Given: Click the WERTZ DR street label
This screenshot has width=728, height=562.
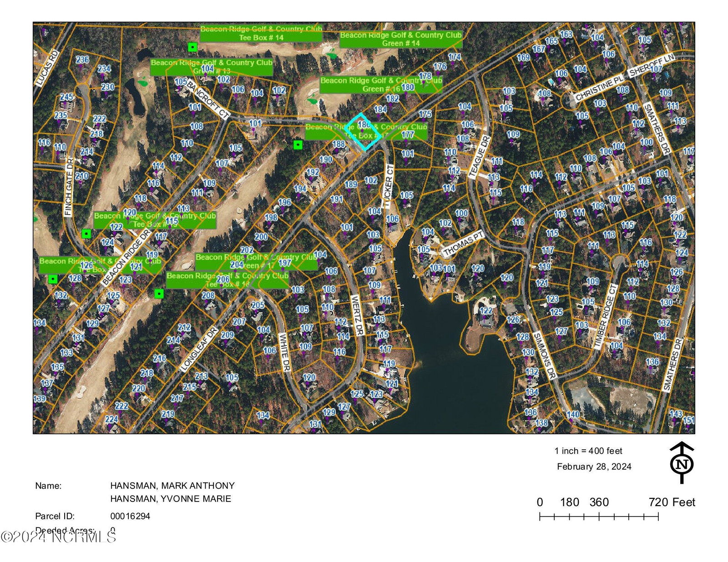Looking at the screenshot, I should (358, 316).
